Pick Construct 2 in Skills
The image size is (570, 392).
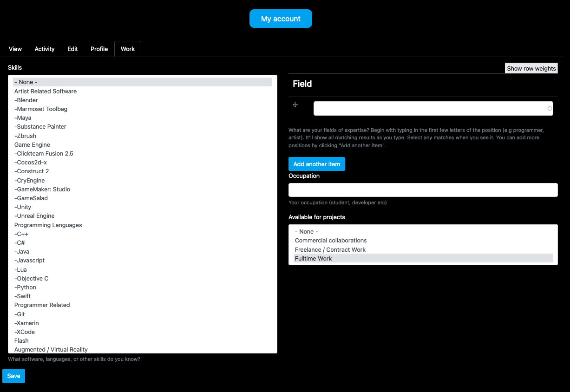point(143,171)
